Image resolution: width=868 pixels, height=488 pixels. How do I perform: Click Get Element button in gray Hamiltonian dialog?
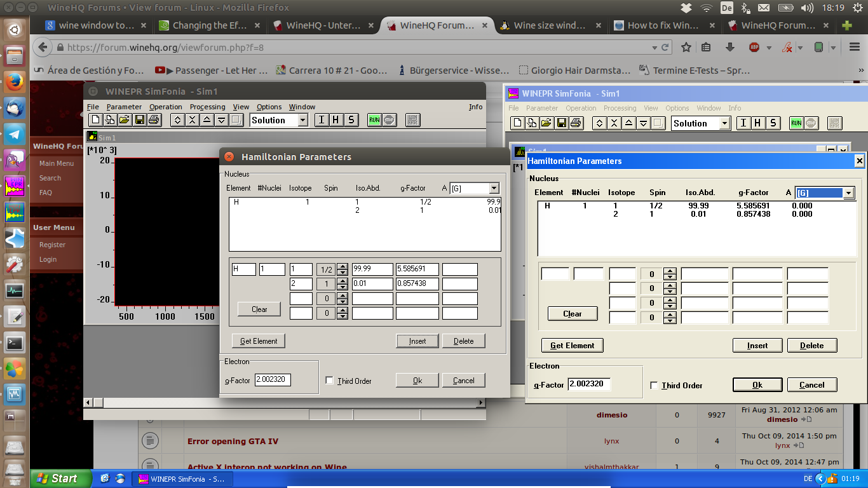[x=259, y=341]
